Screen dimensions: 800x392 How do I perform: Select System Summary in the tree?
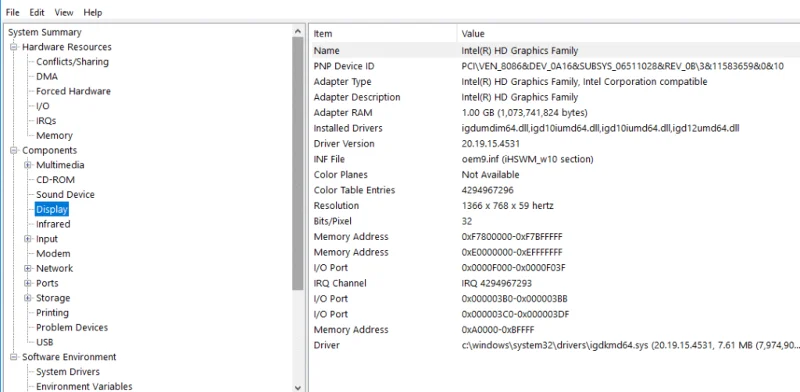(x=44, y=32)
